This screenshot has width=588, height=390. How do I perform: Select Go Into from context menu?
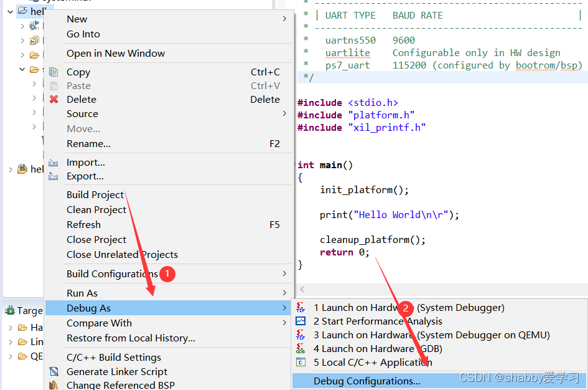tap(83, 34)
